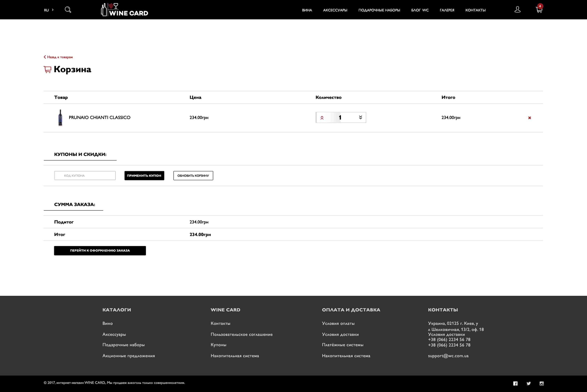The image size is (587, 392).
Task: Open footer link Купоны
Action: [218, 345]
